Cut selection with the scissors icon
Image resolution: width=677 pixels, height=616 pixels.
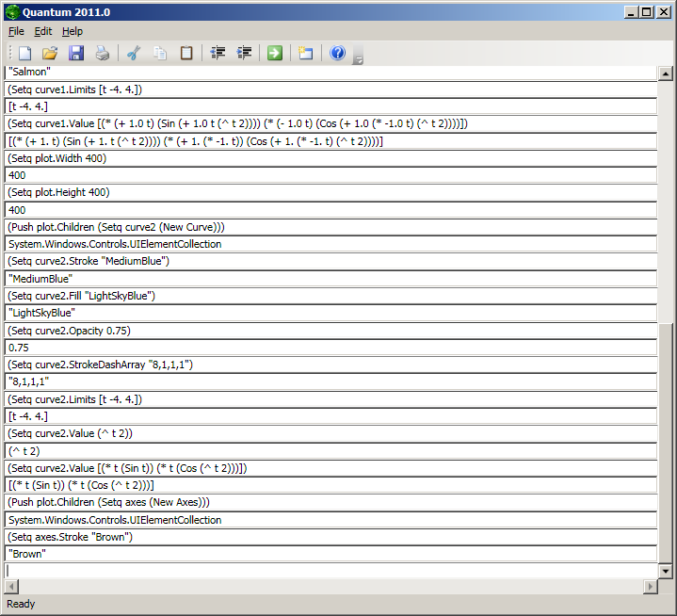(x=134, y=53)
